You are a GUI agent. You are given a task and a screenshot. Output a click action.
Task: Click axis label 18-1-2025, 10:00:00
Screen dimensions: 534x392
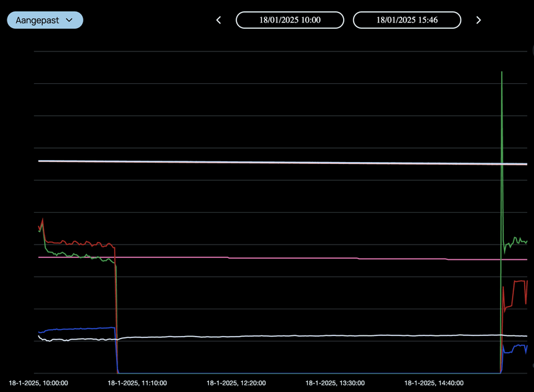[38, 383]
